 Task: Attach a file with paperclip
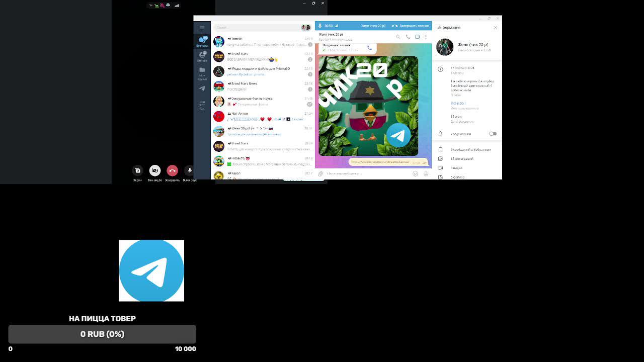coord(320,173)
